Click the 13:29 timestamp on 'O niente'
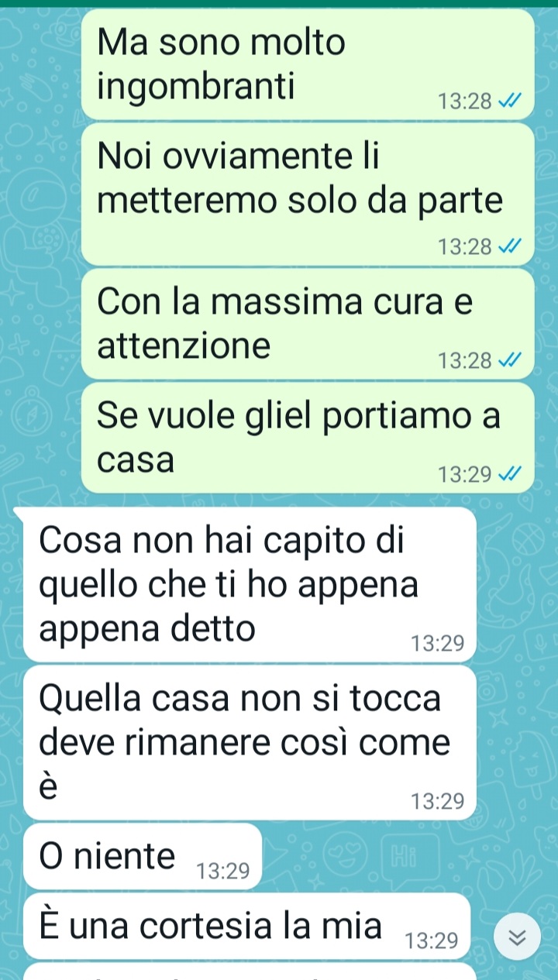 223,872
